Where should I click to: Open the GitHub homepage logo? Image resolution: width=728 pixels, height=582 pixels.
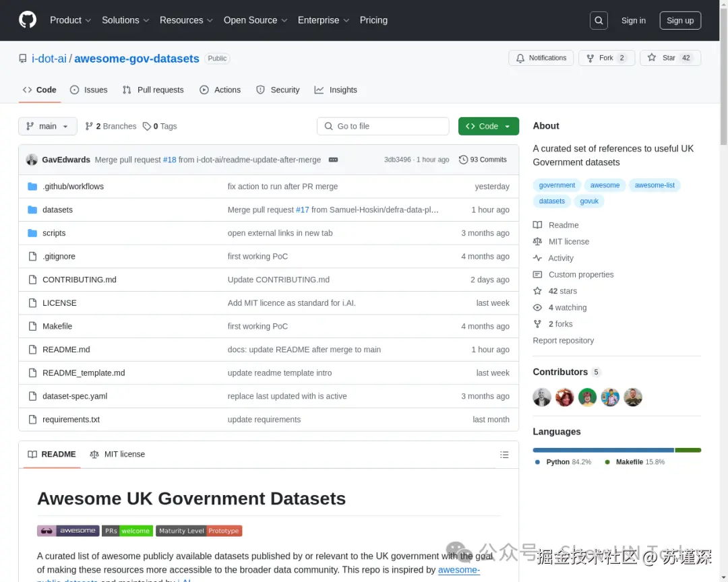tap(28, 20)
